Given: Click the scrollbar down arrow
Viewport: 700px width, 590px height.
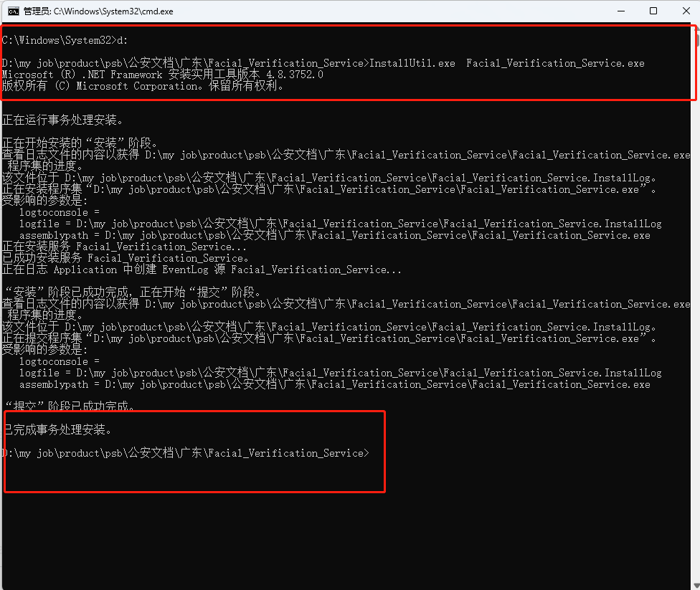Looking at the screenshot, I should [696, 586].
